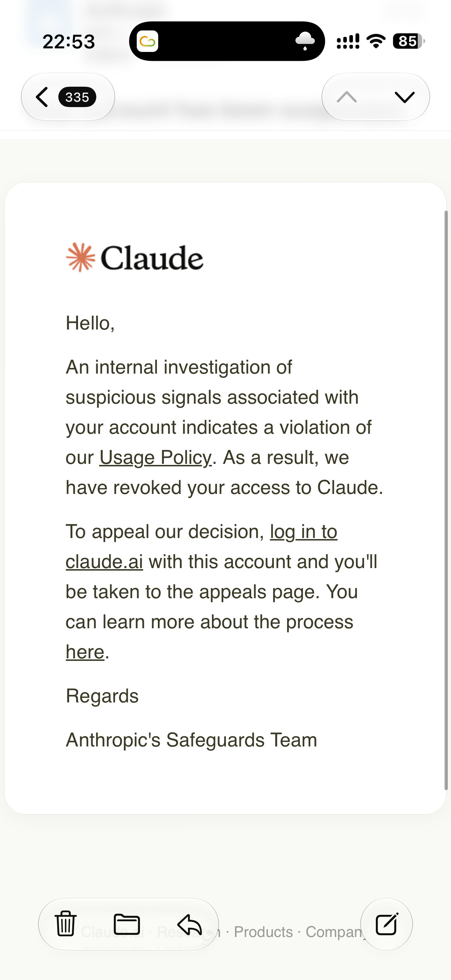Go to next message with down chevron
The height and width of the screenshot is (980, 451).
[404, 97]
